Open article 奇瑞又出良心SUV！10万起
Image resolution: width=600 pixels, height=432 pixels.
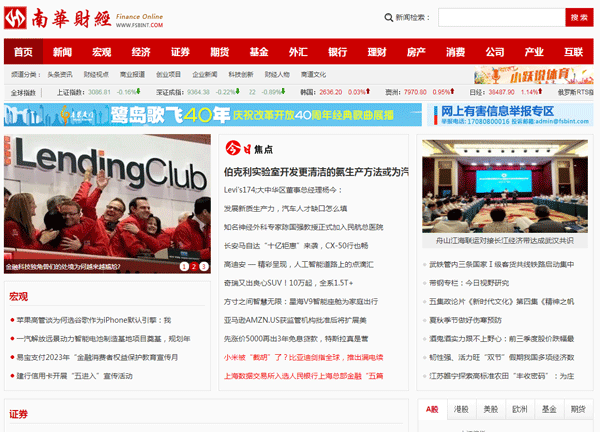point(288,283)
